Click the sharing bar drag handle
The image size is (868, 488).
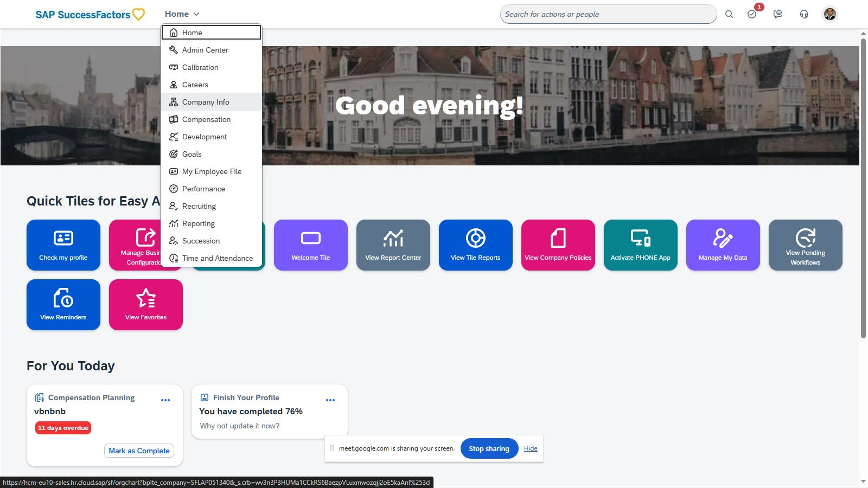coord(332,448)
